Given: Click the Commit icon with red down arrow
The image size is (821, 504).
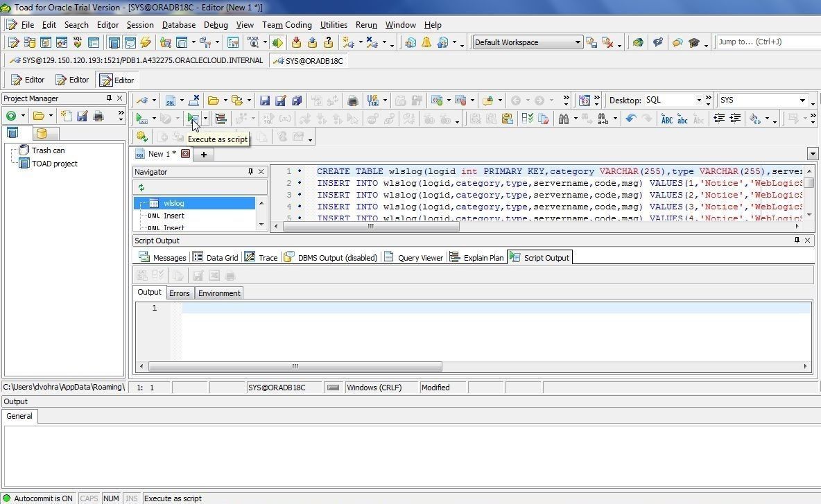Looking at the screenshot, I should coord(296,42).
